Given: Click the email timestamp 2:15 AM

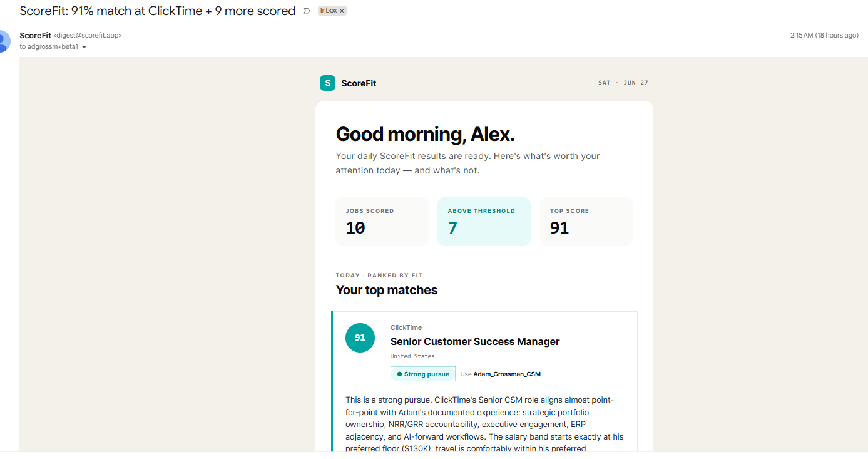Looking at the screenshot, I should 824,36.
